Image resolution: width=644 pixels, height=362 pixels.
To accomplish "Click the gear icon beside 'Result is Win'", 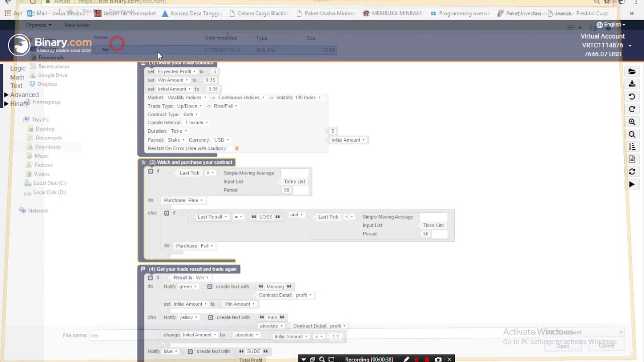I will pos(150,278).
